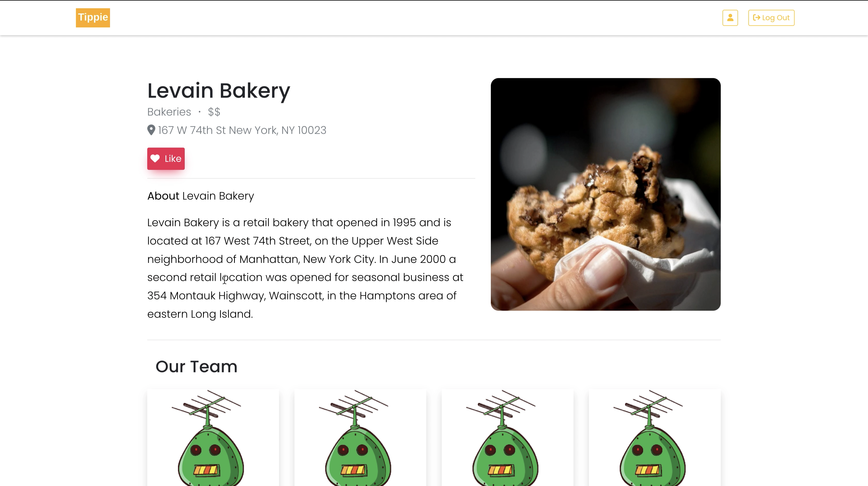
Task: Open the cookie photo of Levain Bakery
Action: pyautogui.click(x=606, y=194)
